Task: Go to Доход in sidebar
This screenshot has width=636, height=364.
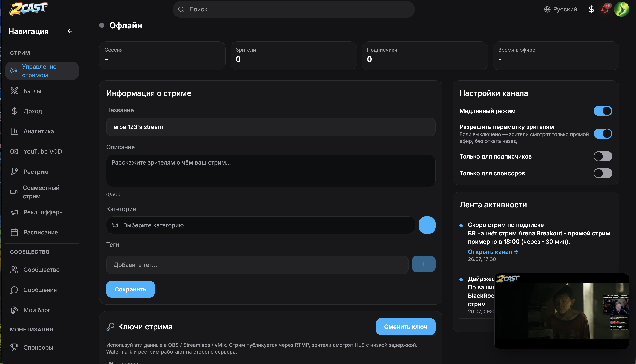Action: pyautogui.click(x=42, y=111)
